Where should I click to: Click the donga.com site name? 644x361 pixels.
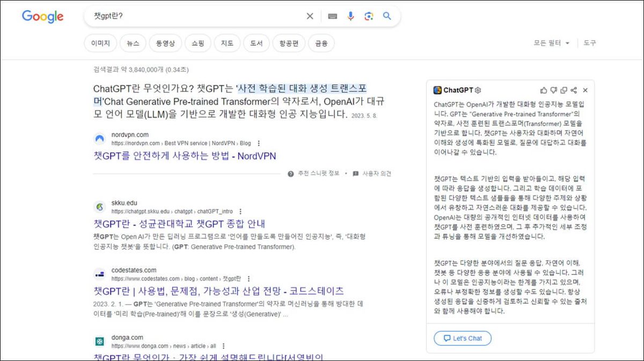[x=127, y=337]
